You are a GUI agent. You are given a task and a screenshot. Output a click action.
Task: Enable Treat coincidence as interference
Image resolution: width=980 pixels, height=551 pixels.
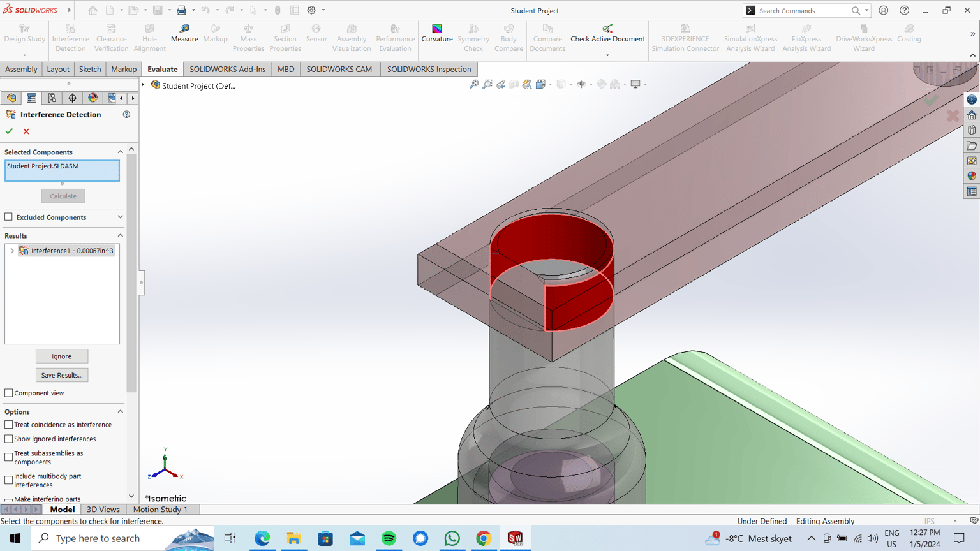9,425
